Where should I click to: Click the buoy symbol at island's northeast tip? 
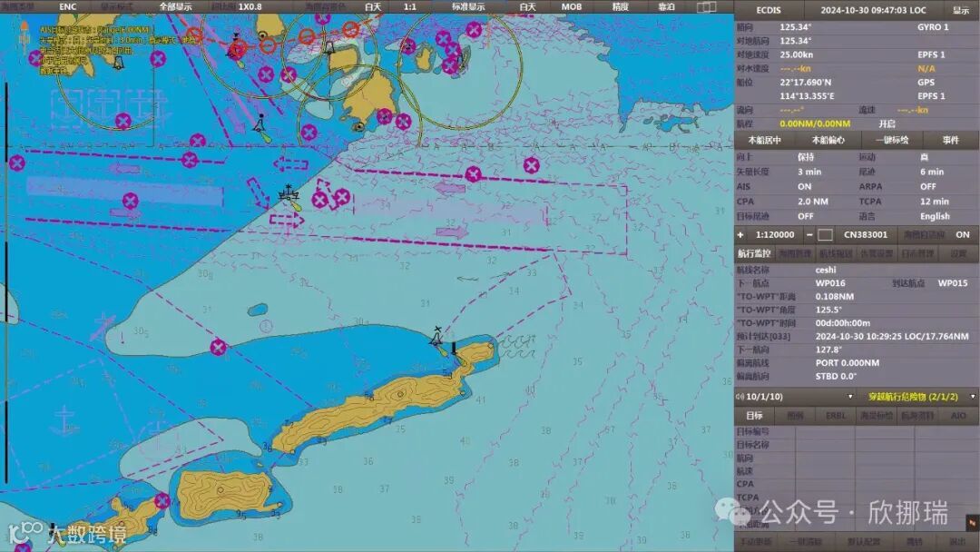click(436, 338)
